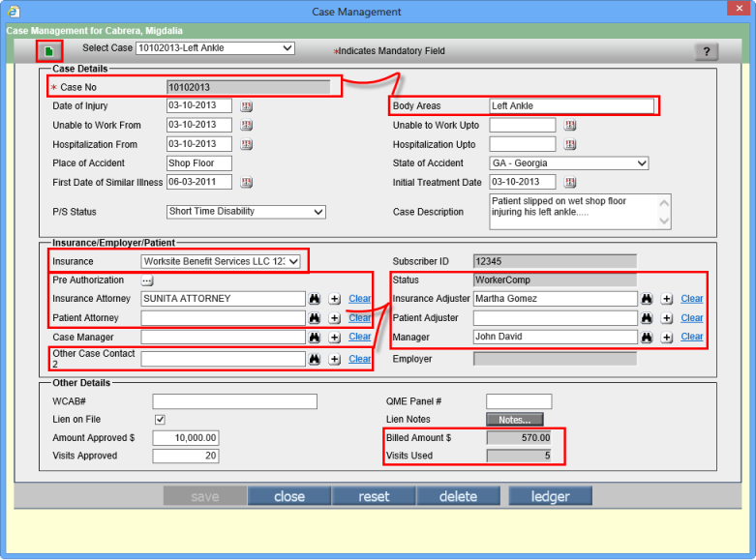The image size is (756, 560).
Task: Click the Manager John David field
Action: coord(556,337)
